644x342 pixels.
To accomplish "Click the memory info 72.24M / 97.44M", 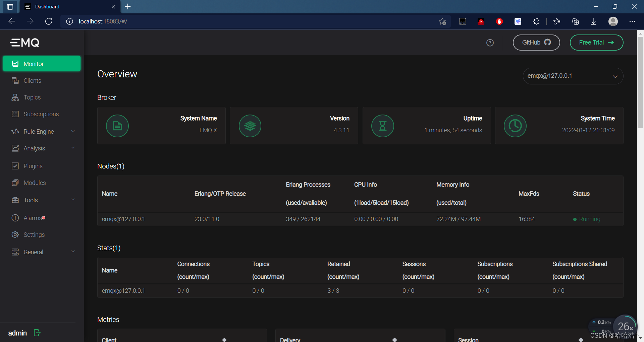I will pyautogui.click(x=458, y=219).
